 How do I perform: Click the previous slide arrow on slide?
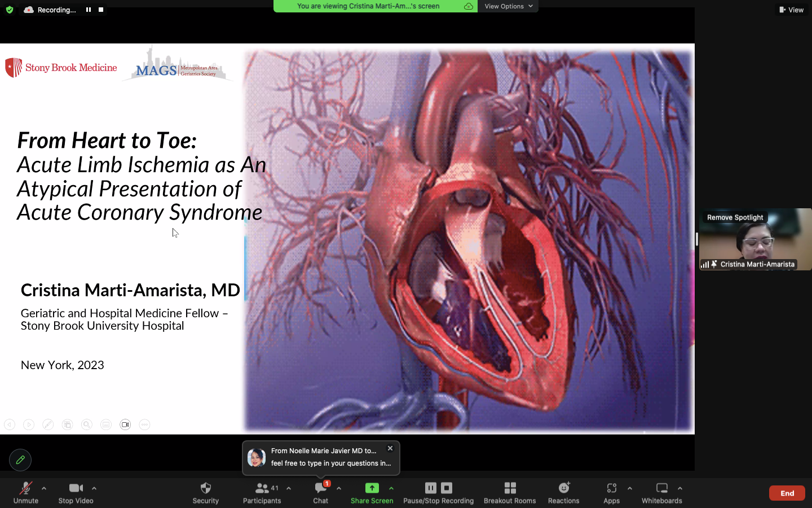(x=10, y=424)
